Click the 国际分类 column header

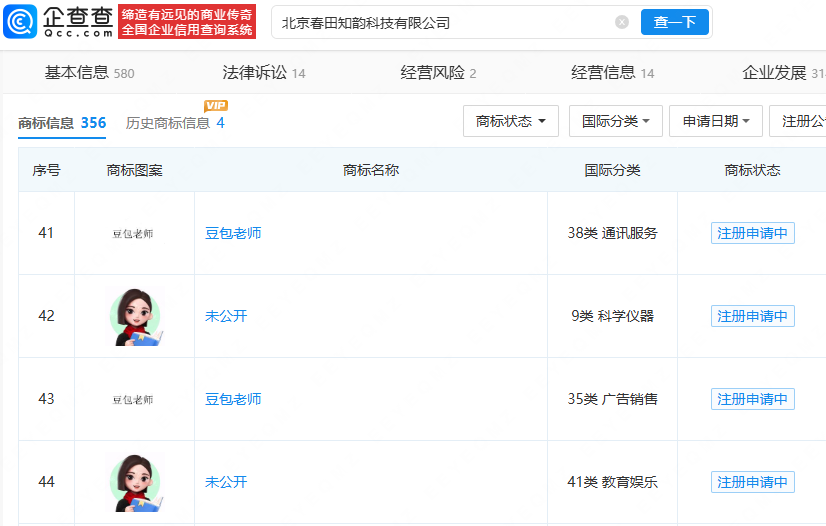click(613, 170)
